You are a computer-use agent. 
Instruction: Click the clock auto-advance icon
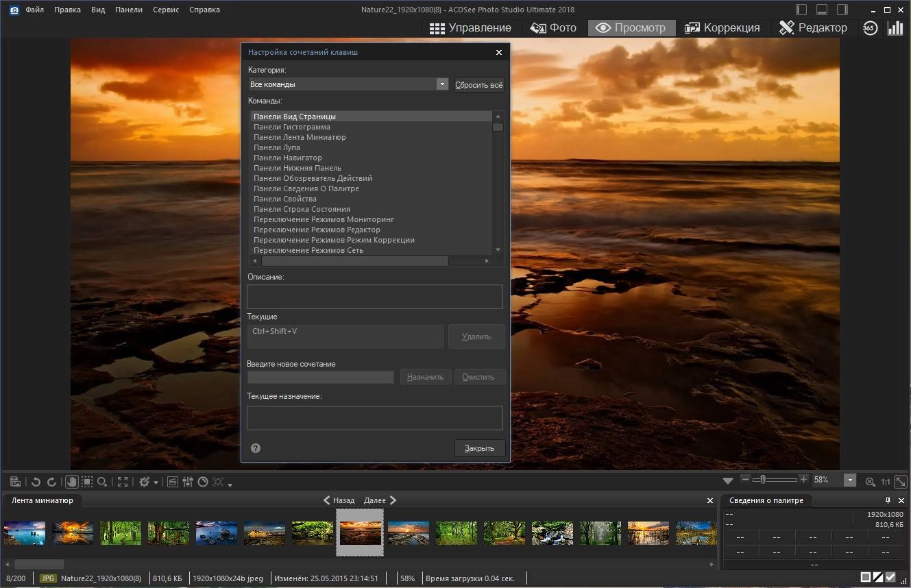tap(203, 482)
